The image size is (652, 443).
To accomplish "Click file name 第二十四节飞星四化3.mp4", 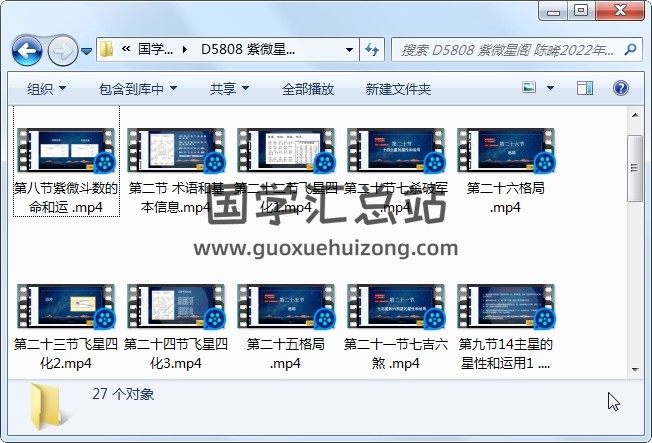I will (176, 354).
